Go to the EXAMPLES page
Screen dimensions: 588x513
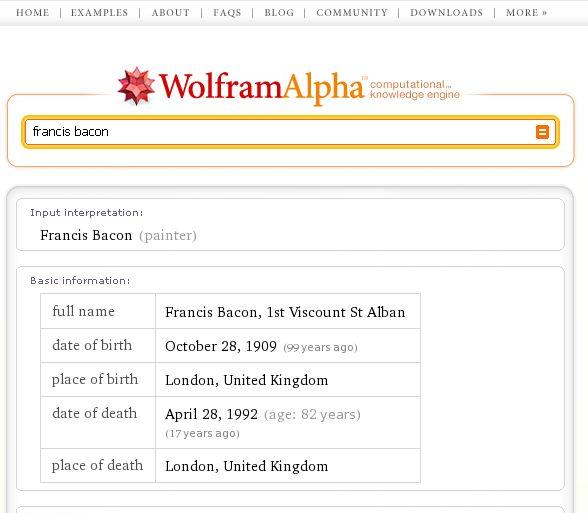tap(99, 13)
